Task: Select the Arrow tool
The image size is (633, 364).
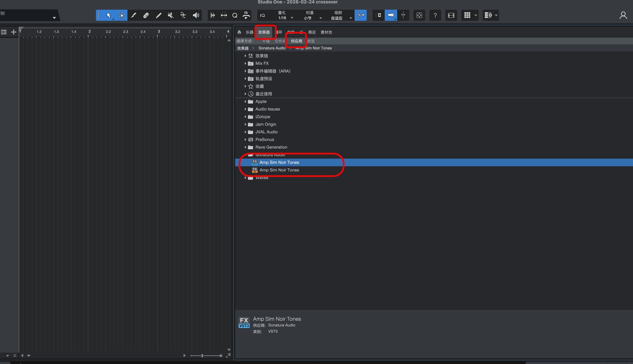Action: [x=109, y=15]
